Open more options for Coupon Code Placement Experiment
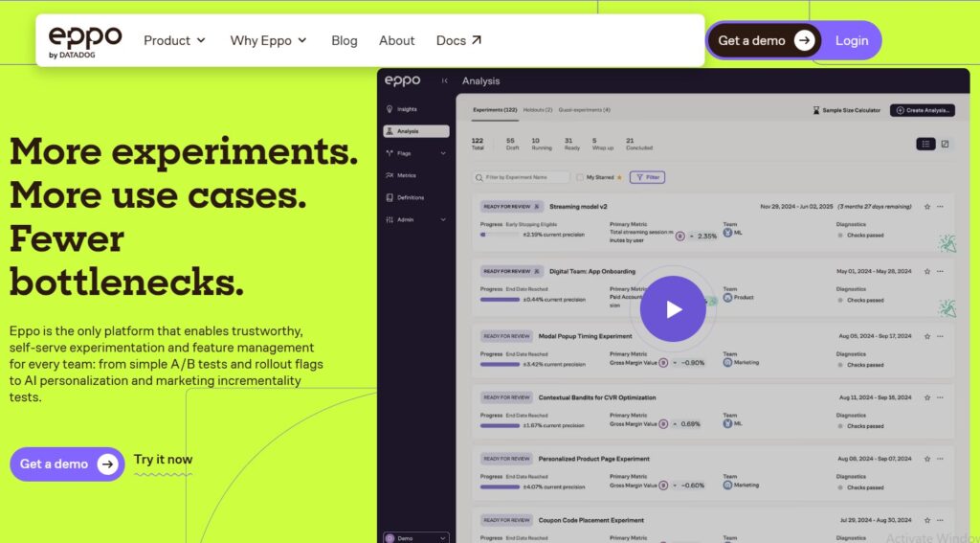Image resolution: width=980 pixels, height=543 pixels. point(940,520)
